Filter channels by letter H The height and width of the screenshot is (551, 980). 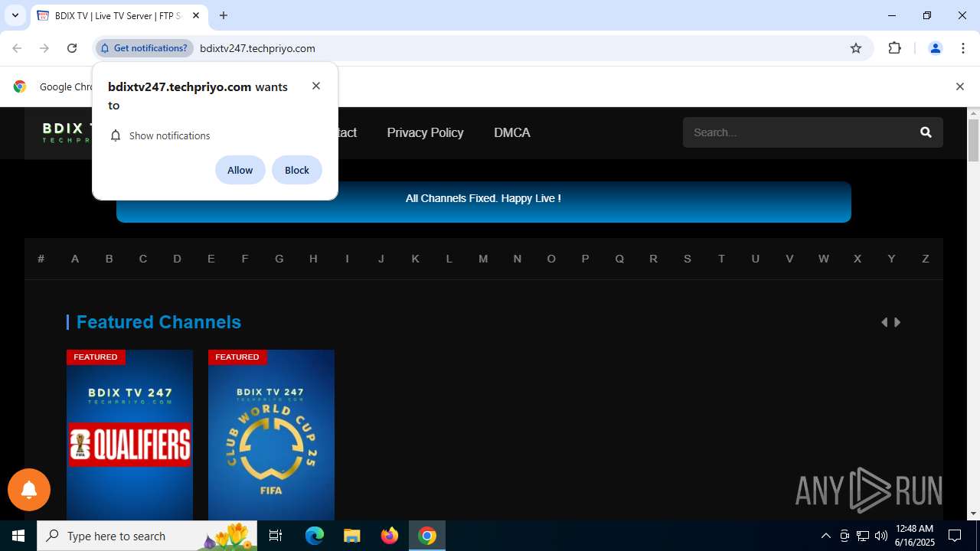coord(313,259)
